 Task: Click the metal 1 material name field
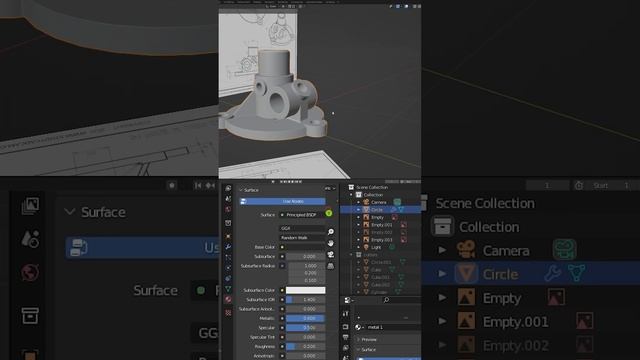(x=393, y=327)
